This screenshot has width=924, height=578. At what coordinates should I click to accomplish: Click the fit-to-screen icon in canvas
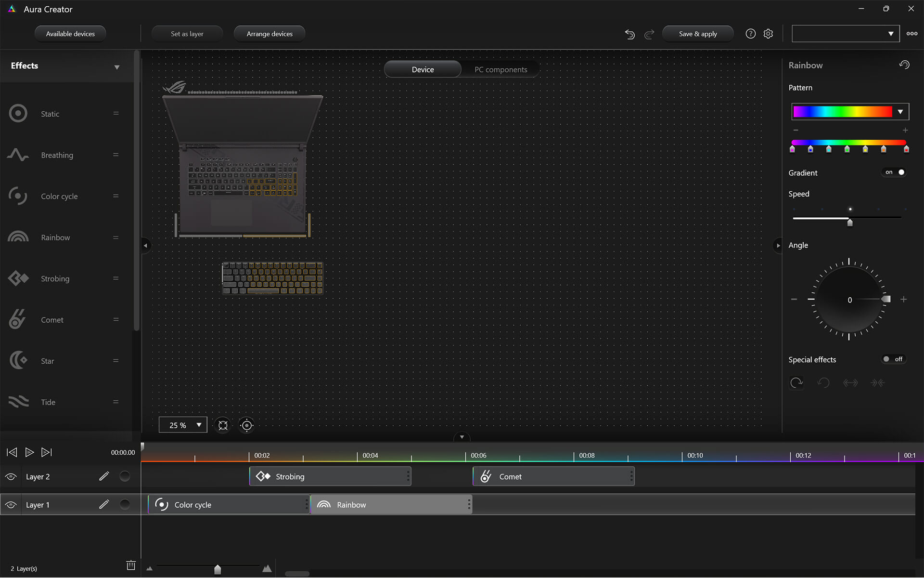coord(223,425)
